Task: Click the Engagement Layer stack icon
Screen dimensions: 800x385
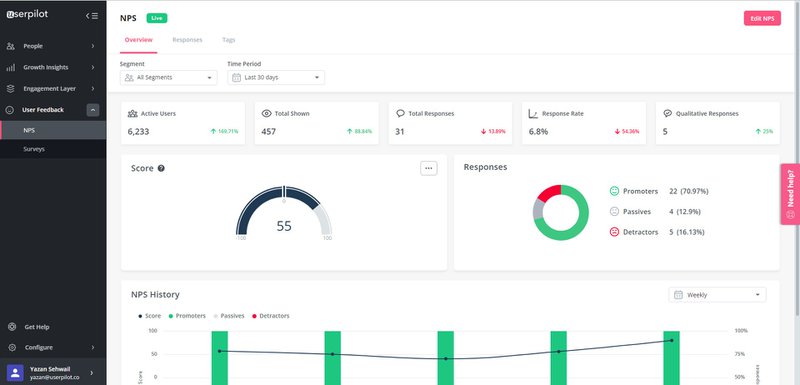Action: (10, 89)
